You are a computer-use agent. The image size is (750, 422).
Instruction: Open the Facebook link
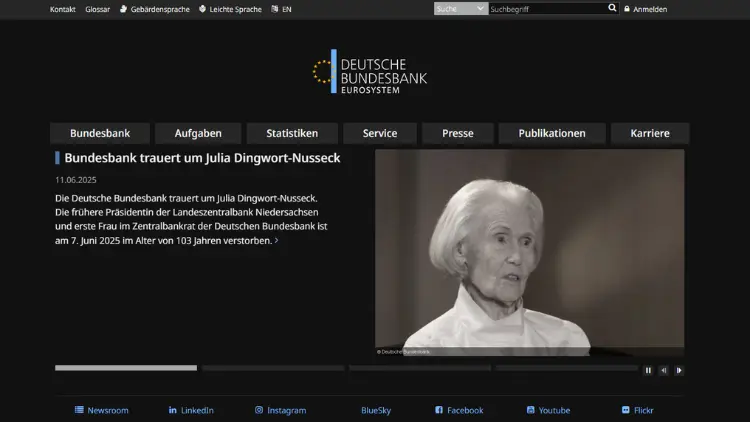click(x=465, y=411)
